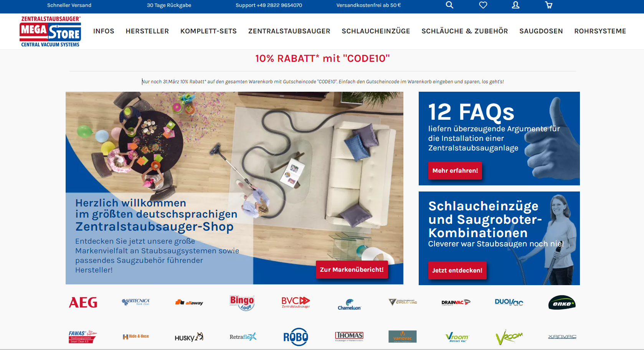Image resolution: width=644 pixels, height=350 pixels.
Task: Open the ZENTRALSTAUBSAUGER menu
Action: [x=289, y=31]
